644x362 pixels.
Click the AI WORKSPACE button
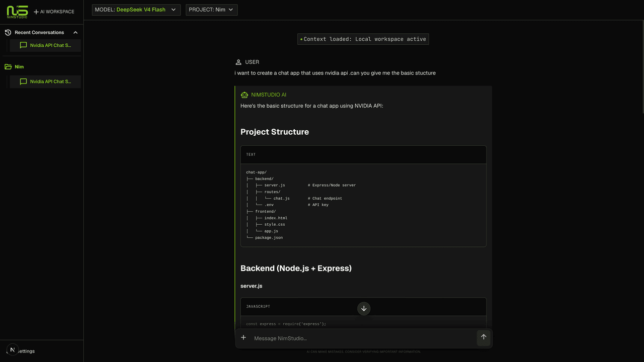tap(54, 12)
